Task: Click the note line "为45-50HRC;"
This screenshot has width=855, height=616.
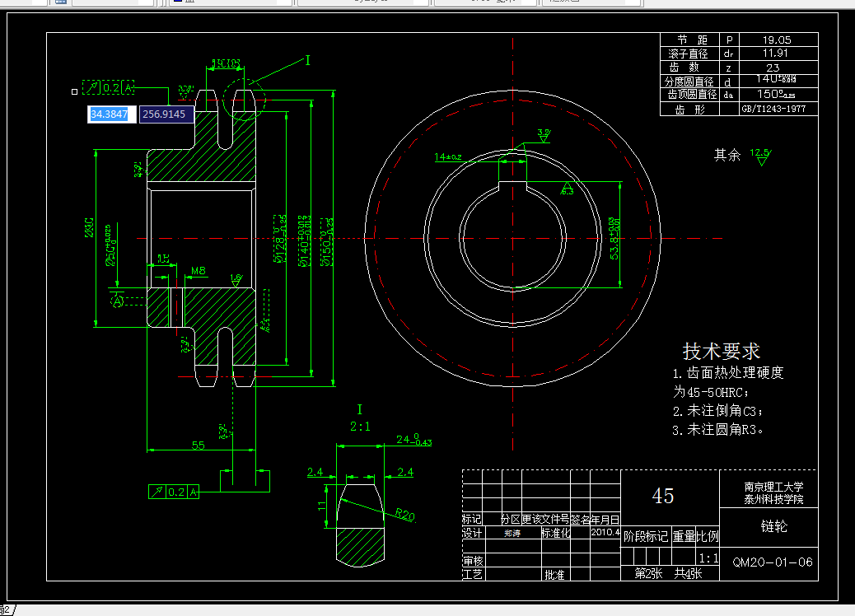Action: 711,392
